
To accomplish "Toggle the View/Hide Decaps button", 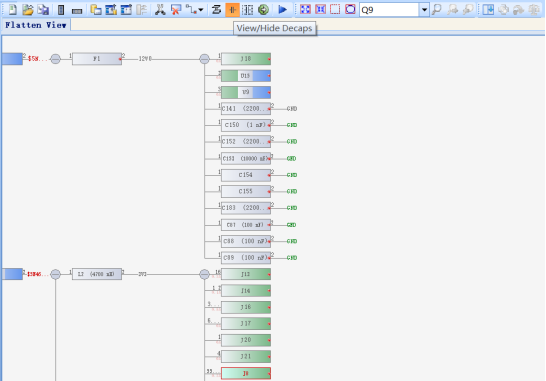I will pyautogui.click(x=233, y=10).
